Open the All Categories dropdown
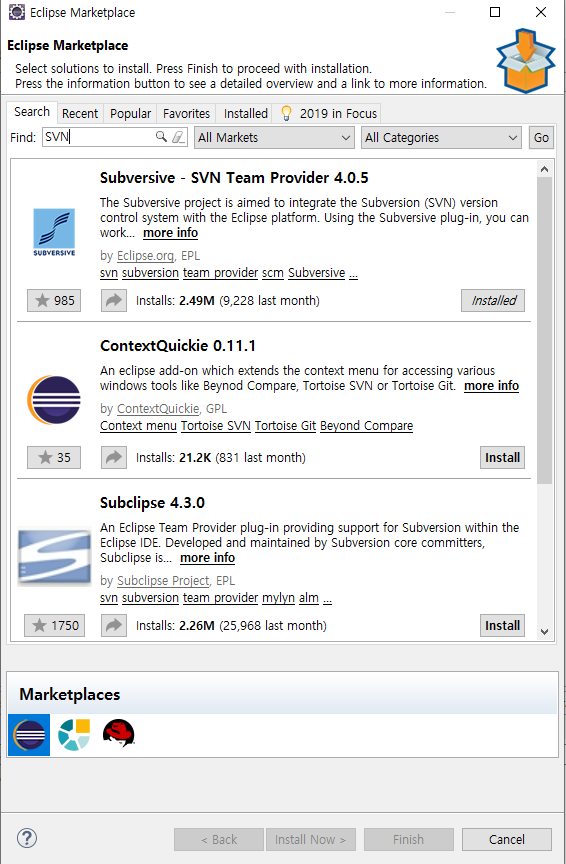The image size is (566, 864). (441, 137)
